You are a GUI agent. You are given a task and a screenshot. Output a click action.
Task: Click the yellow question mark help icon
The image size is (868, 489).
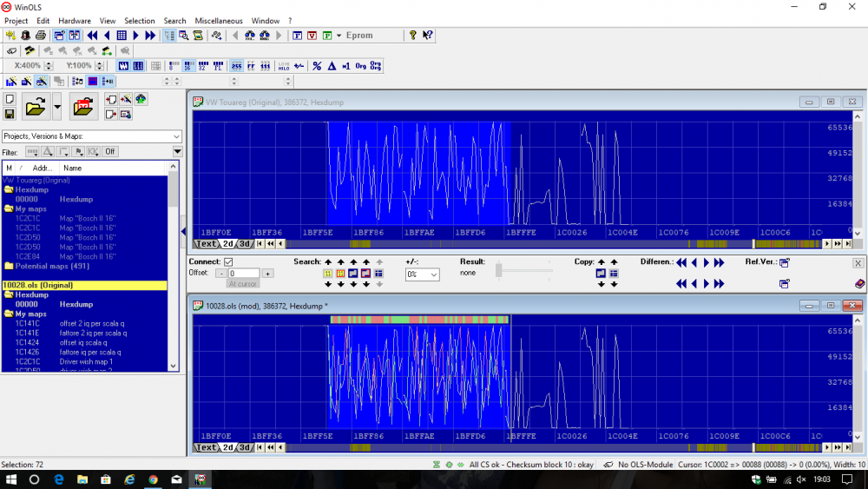pos(412,36)
